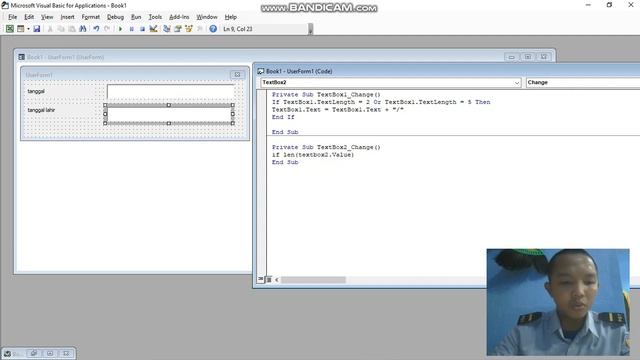Select the 'tanggal' label on UserForm1
640x360 pixels.
(x=36, y=91)
